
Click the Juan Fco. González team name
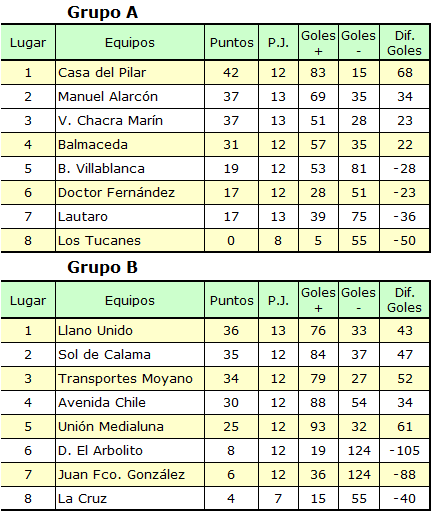pyautogui.click(x=121, y=475)
